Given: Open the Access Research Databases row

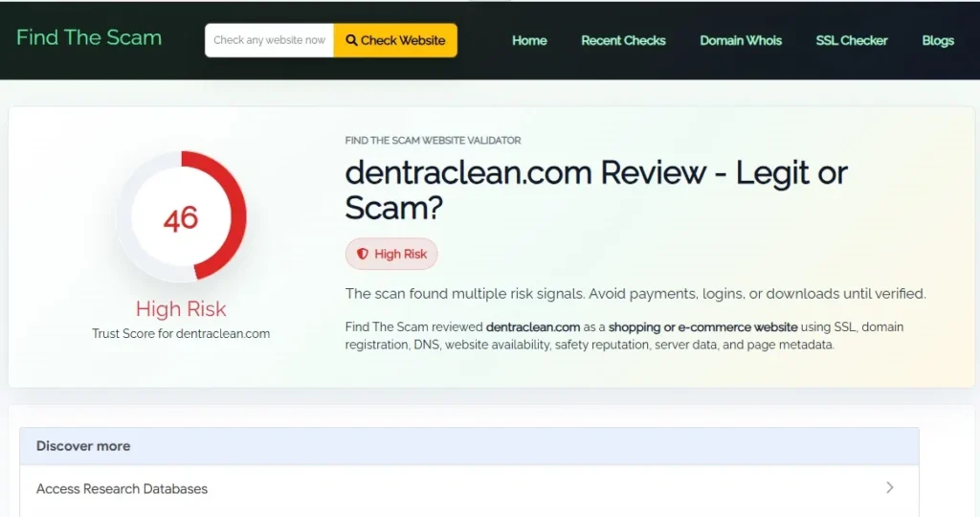Looking at the screenshot, I should (x=469, y=489).
